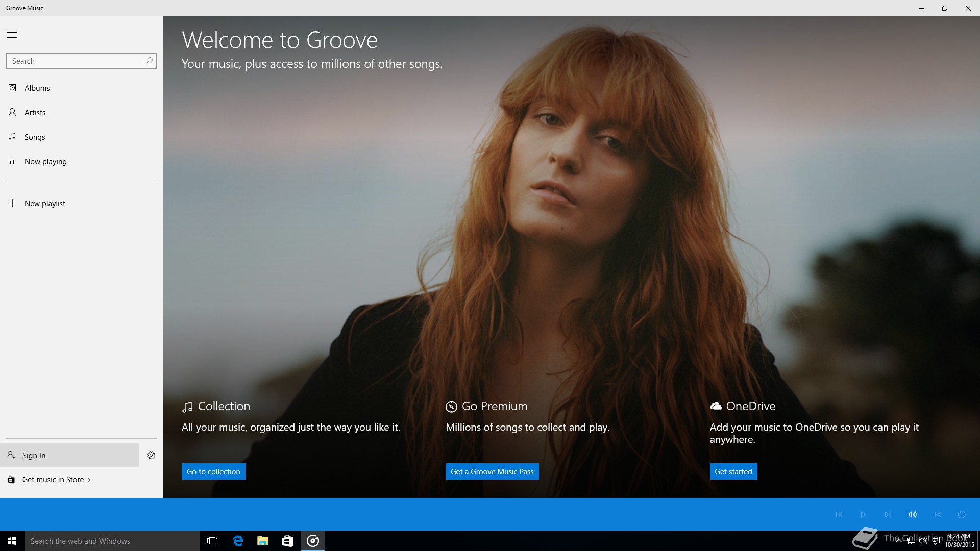Open the Windows Store taskbar icon
The height and width of the screenshot is (551, 980).
287,541
